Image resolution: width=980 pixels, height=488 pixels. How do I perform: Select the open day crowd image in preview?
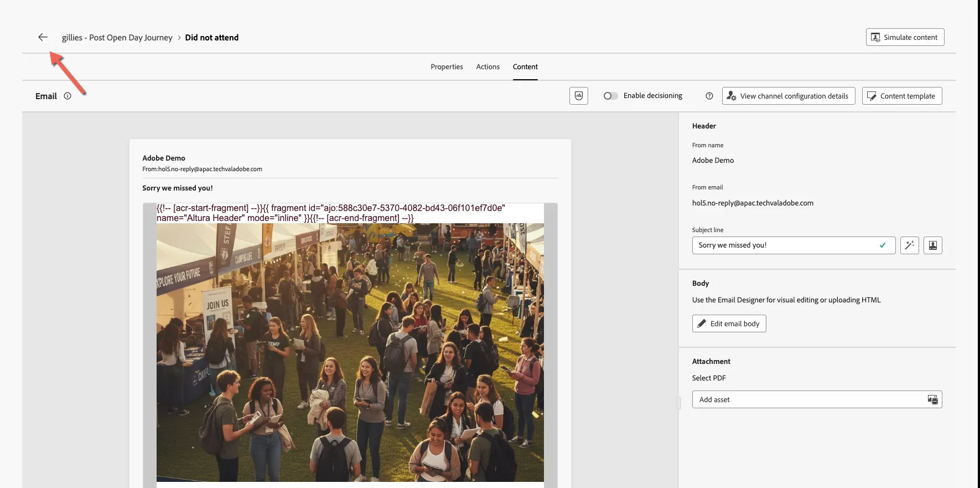(350, 352)
